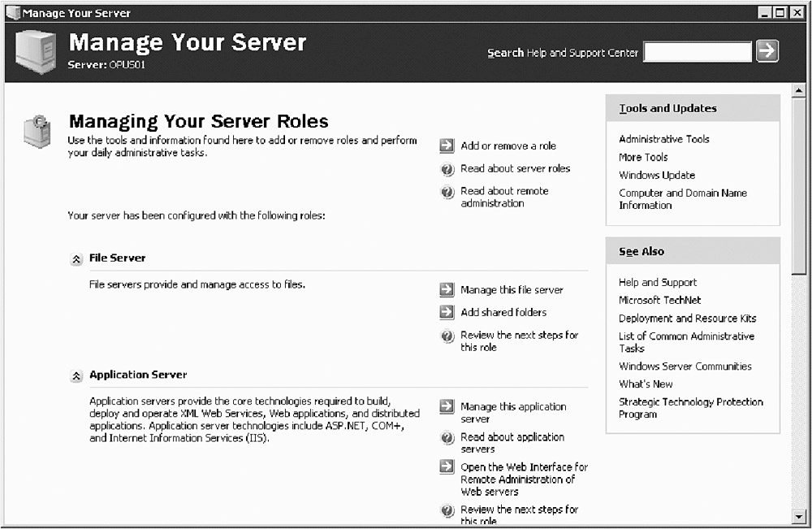Click the vertical scrollbar down arrow
812x529 pixels.
click(798, 515)
